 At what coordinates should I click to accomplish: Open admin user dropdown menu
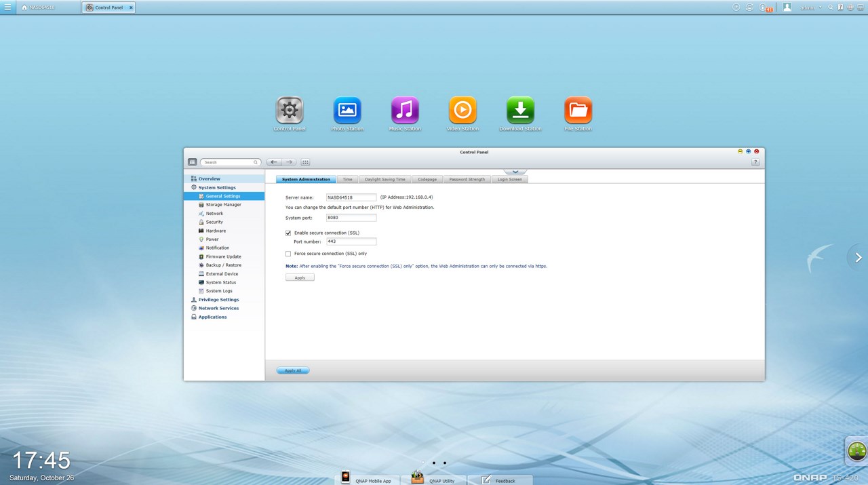tap(811, 7)
